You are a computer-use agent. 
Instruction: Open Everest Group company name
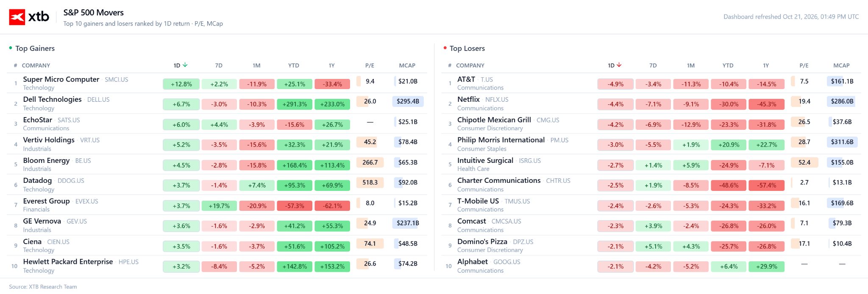tap(46, 201)
